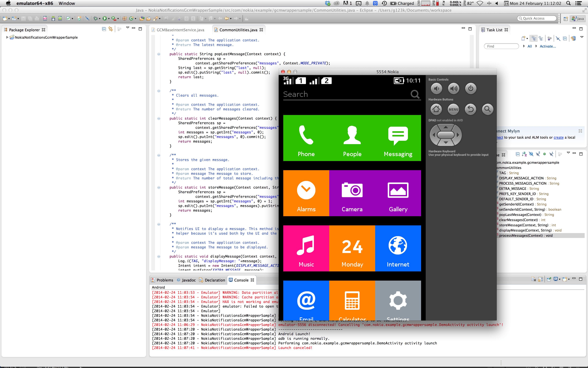Screen dimensions: 588x368
Task: Click the emulator Back hardware button
Action: (x=471, y=109)
